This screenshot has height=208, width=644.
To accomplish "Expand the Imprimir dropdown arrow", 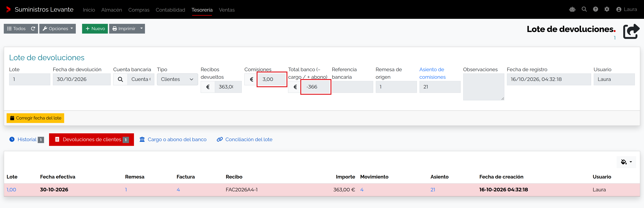I will tap(142, 29).
